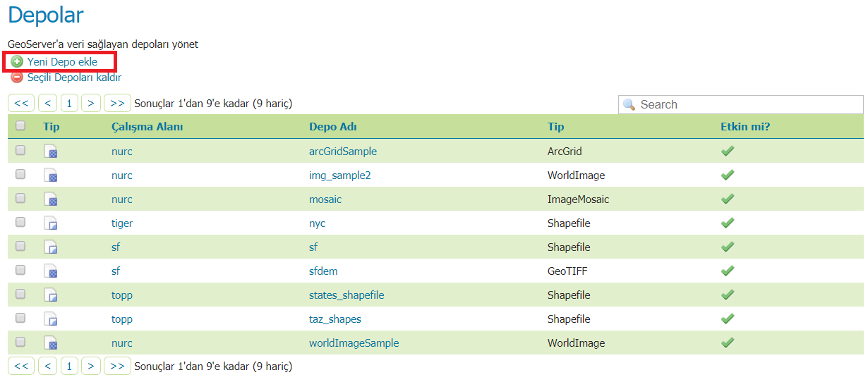
Task: Open the mosaic store link
Action: 325,199
